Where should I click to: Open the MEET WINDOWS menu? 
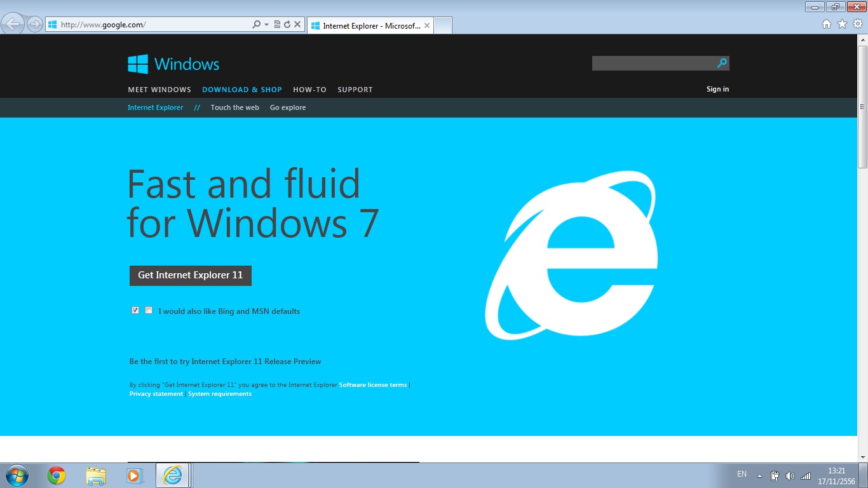159,90
